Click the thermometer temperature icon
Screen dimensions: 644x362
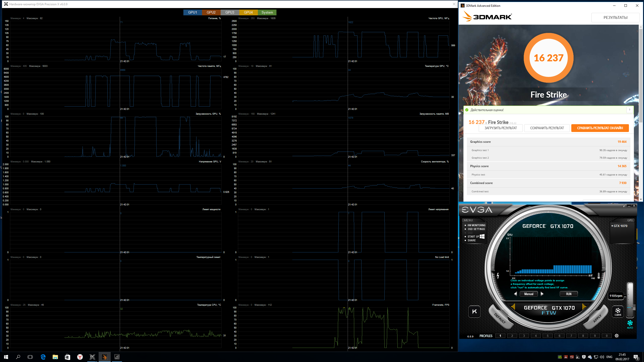(599, 276)
